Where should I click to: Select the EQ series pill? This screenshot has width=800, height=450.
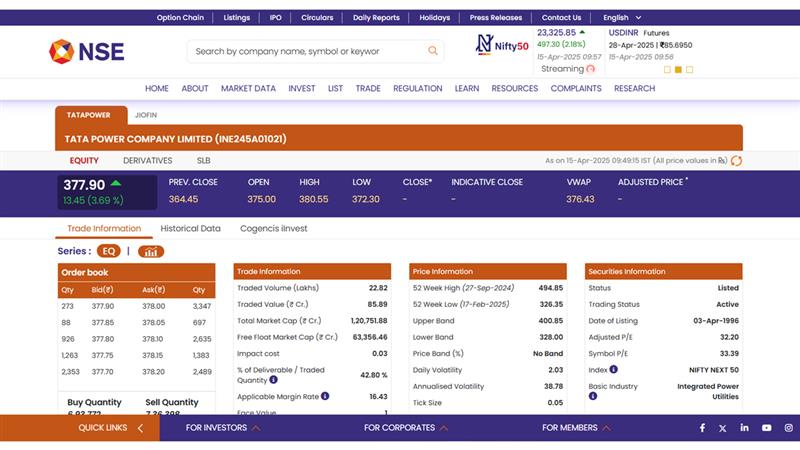click(x=109, y=251)
